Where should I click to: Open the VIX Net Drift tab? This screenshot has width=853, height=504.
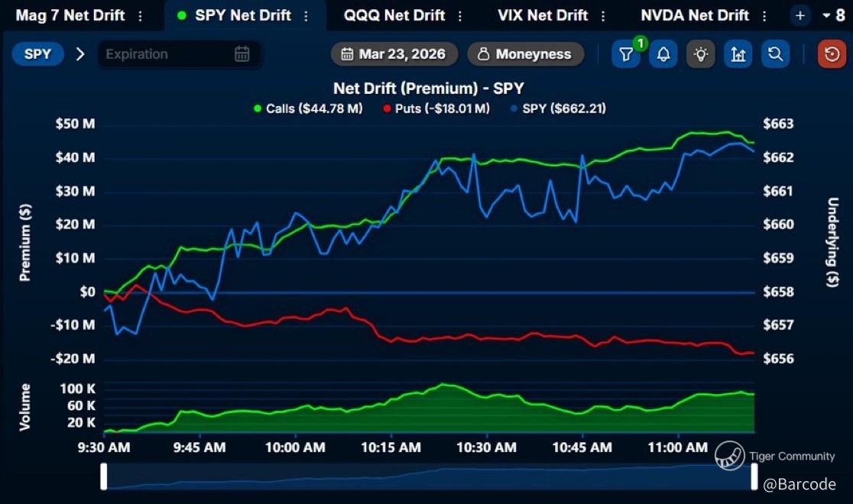click(x=543, y=15)
